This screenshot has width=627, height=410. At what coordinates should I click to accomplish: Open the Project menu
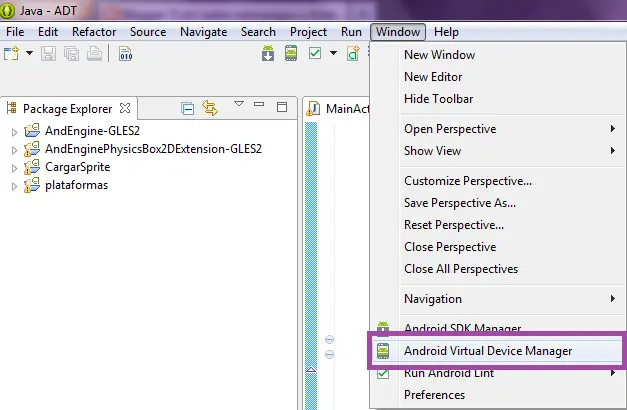(x=308, y=32)
